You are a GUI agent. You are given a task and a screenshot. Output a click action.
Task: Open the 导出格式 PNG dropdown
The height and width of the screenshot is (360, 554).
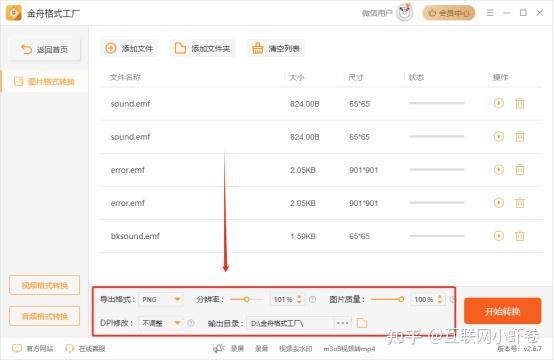161,300
